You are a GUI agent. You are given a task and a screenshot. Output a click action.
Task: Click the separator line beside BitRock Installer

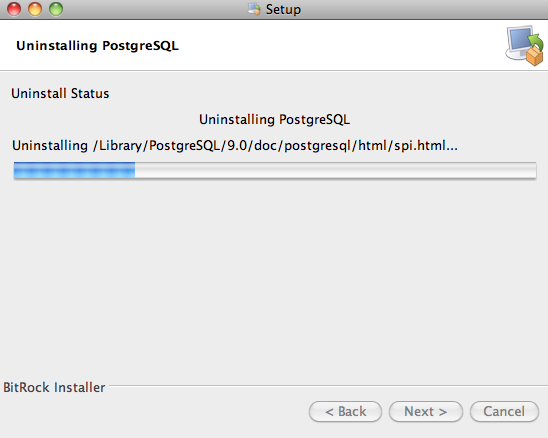pyautogui.click(x=329, y=386)
